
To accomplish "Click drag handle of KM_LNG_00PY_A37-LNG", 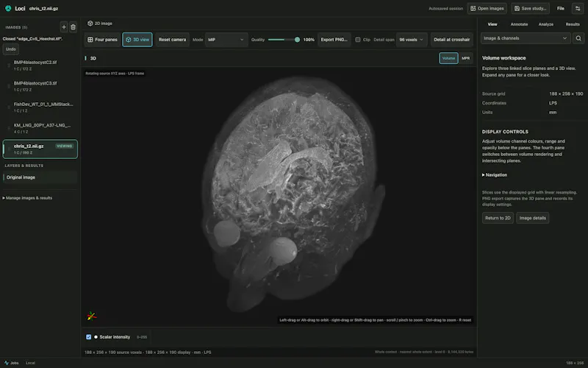I will [x=9, y=128].
